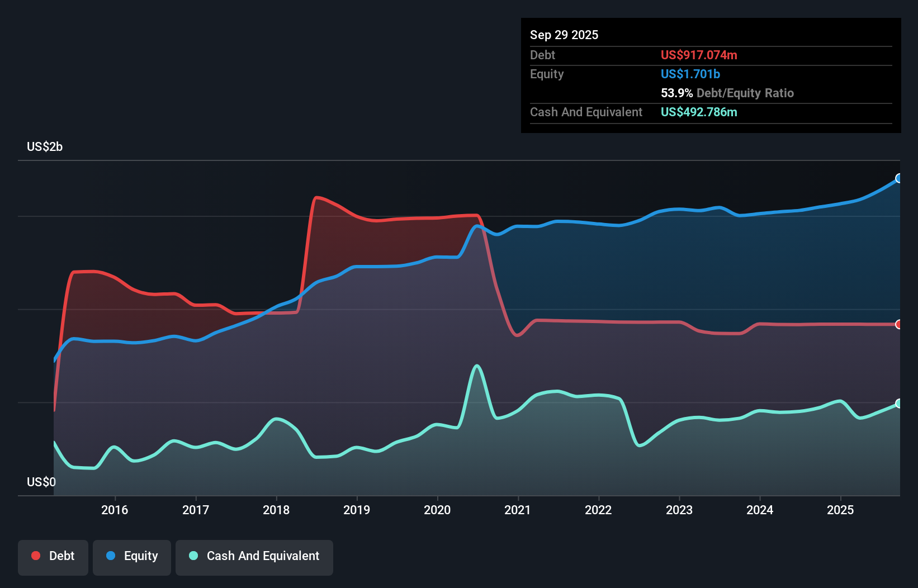Toggle the Cash And Equivalent legend button

[254, 557]
